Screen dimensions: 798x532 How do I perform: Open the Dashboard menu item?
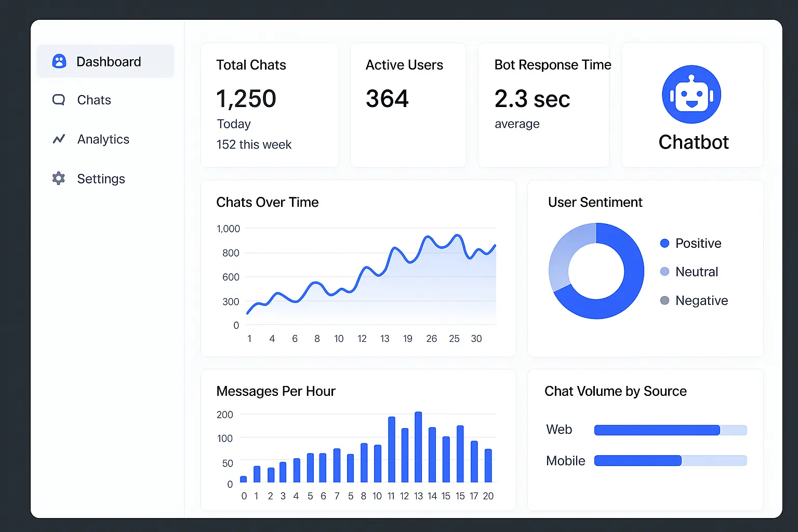tap(109, 62)
